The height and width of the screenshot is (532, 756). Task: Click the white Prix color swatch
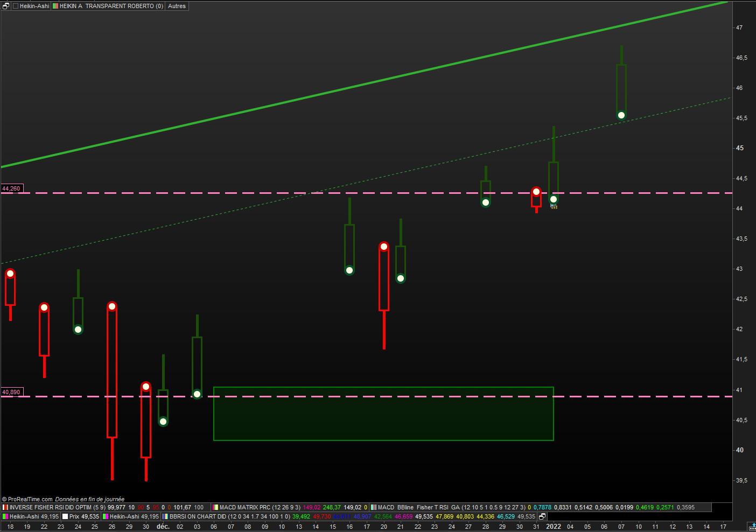65,516
